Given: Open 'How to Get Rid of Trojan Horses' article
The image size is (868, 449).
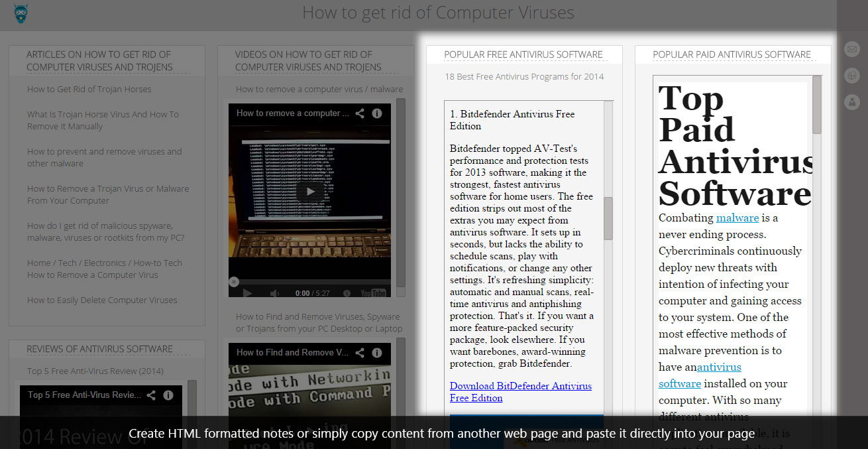Looking at the screenshot, I should tap(89, 90).
